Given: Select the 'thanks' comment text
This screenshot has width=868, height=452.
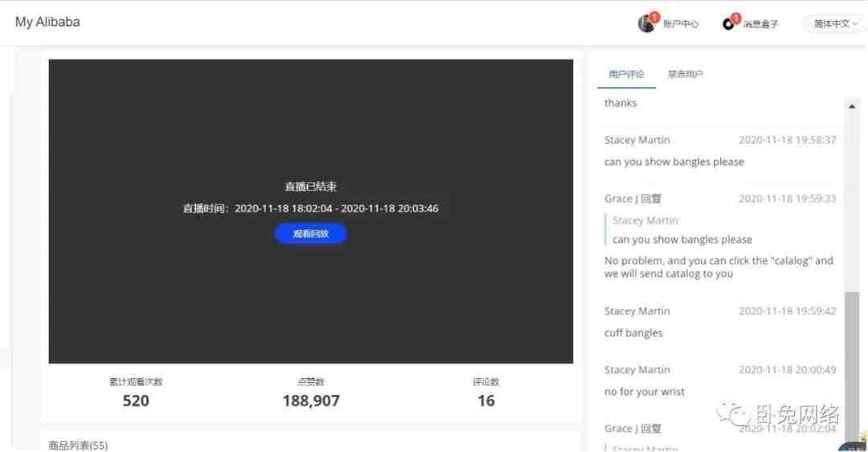Looking at the screenshot, I should pyautogui.click(x=620, y=103).
